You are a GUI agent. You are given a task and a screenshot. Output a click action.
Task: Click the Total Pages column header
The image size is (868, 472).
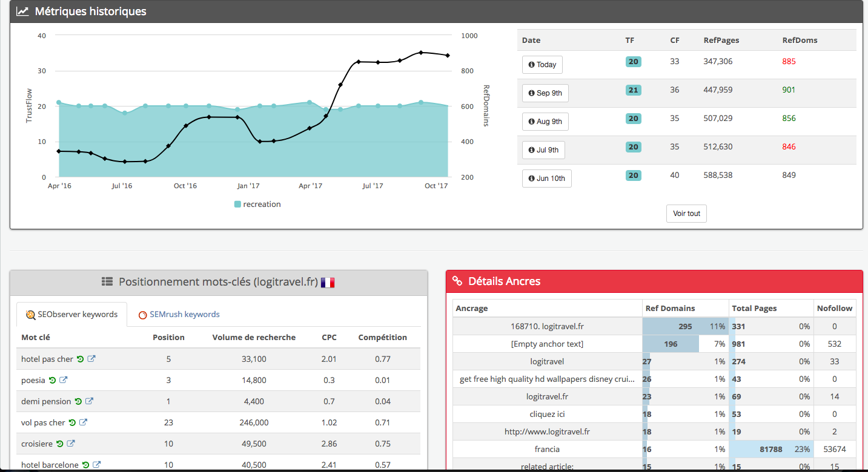point(755,309)
